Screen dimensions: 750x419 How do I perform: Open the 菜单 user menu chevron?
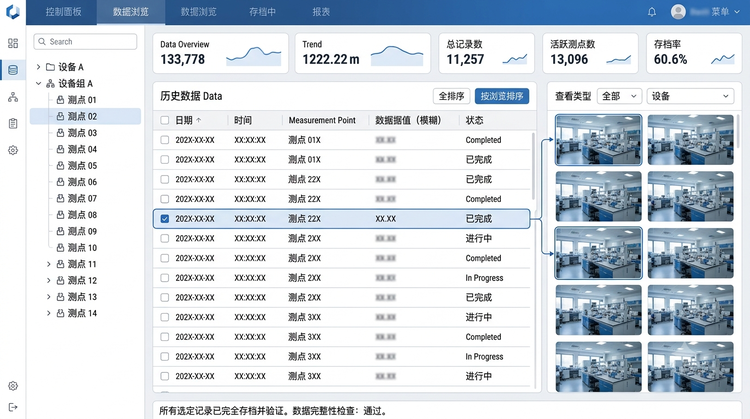[x=737, y=12]
